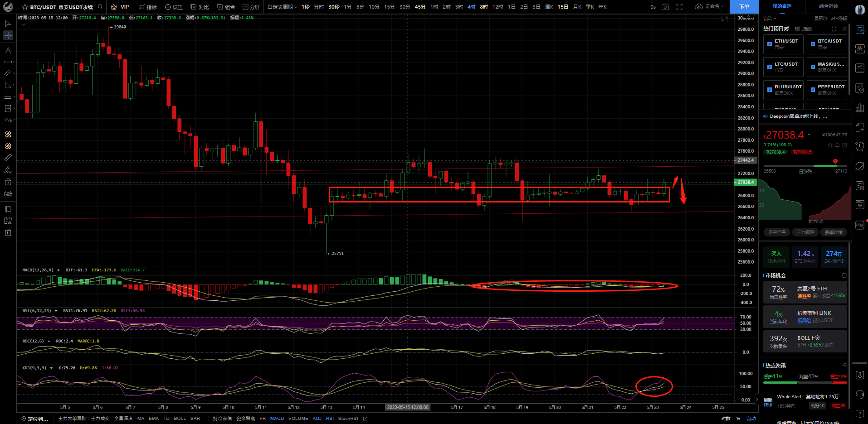Click the ruler measure tool
The height and width of the screenshot is (424, 868).
[8, 158]
